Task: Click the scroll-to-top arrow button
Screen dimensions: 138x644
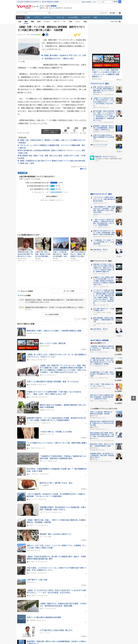Action: (133, 398)
